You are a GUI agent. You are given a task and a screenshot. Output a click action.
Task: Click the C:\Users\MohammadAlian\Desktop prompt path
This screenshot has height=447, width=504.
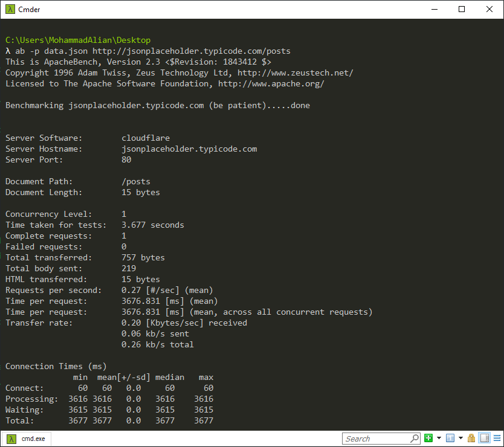click(x=78, y=40)
